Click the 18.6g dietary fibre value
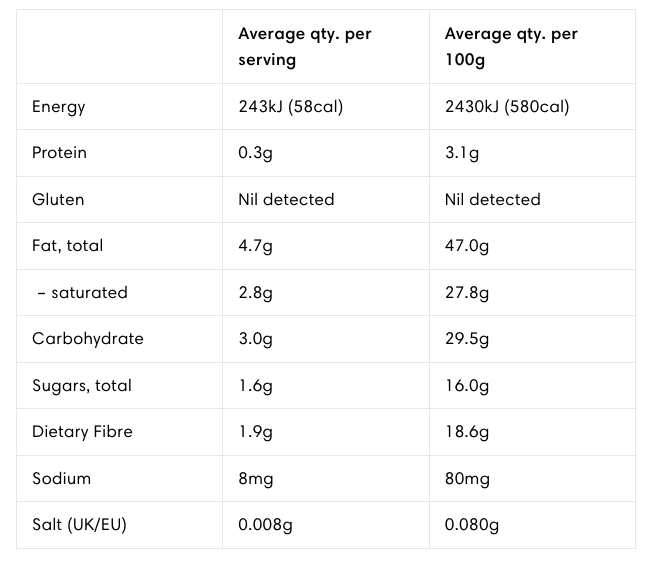The width and height of the screenshot is (649, 567). click(467, 431)
